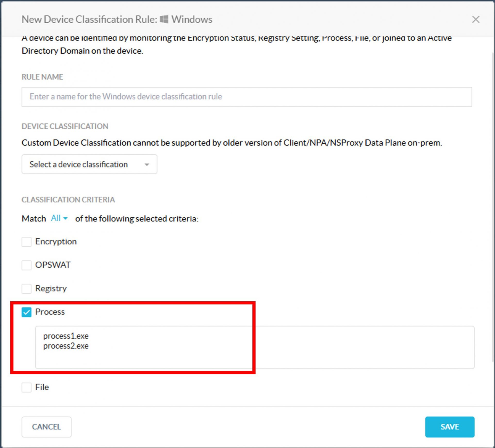Viewport: 495px width, 448px height.
Task: Click the Registry label text
Action: [x=51, y=288]
